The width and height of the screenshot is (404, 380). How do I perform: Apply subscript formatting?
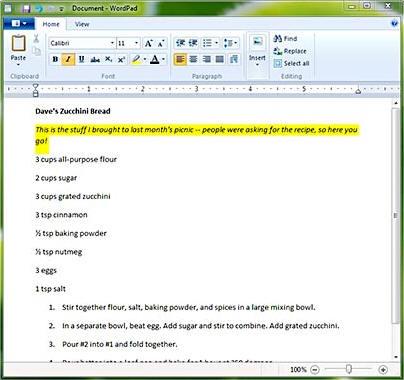108,59
